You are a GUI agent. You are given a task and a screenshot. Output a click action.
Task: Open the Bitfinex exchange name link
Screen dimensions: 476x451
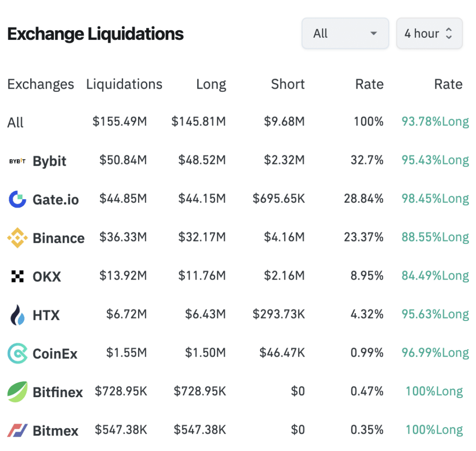point(58,392)
